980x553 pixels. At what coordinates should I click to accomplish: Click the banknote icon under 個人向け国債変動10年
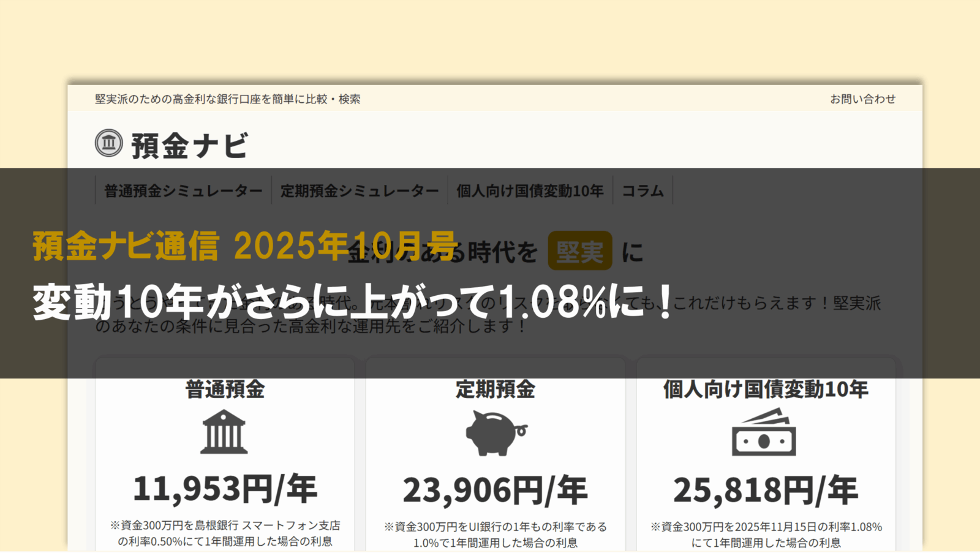764,434
